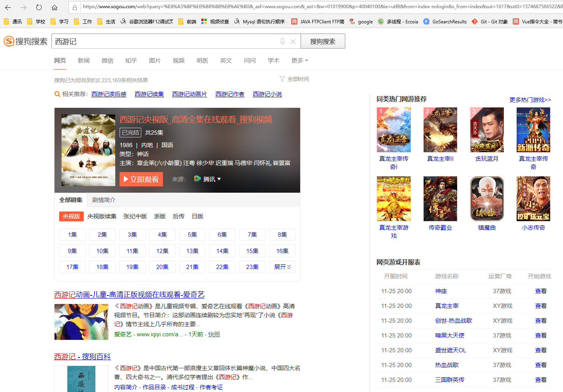Select the 张纪中版 version tab
This screenshot has width=563, height=392.
click(135, 216)
